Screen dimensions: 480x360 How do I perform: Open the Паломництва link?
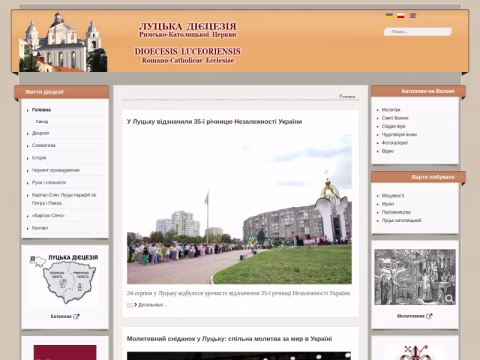click(x=396, y=212)
